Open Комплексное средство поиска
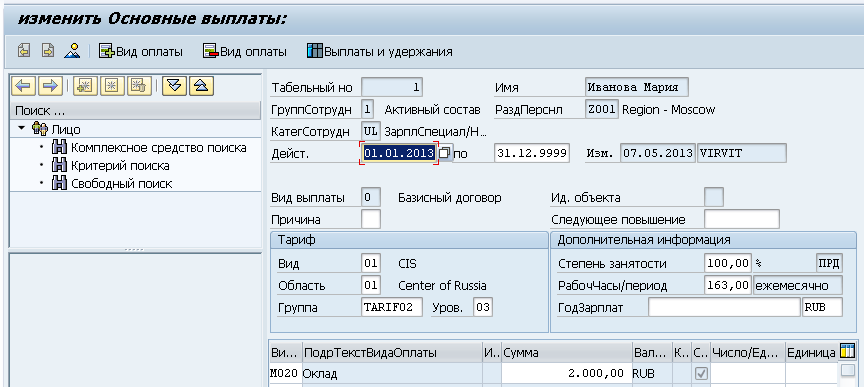The width and height of the screenshot is (864, 387). tap(159, 148)
